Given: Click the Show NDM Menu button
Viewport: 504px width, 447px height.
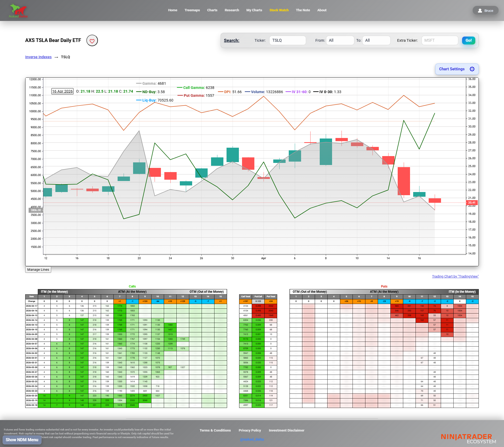Looking at the screenshot, I should tap(22, 440).
